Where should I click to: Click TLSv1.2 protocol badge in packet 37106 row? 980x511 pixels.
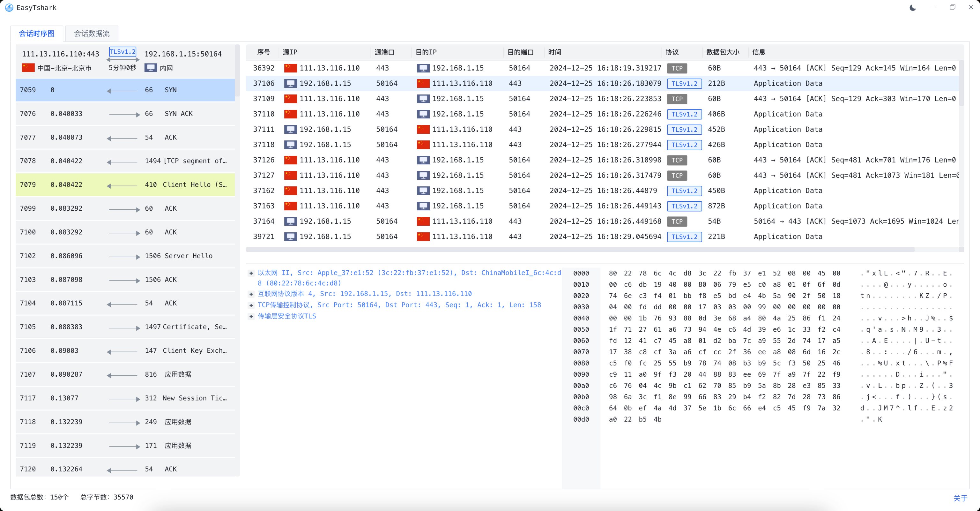[x=684, y=84]
